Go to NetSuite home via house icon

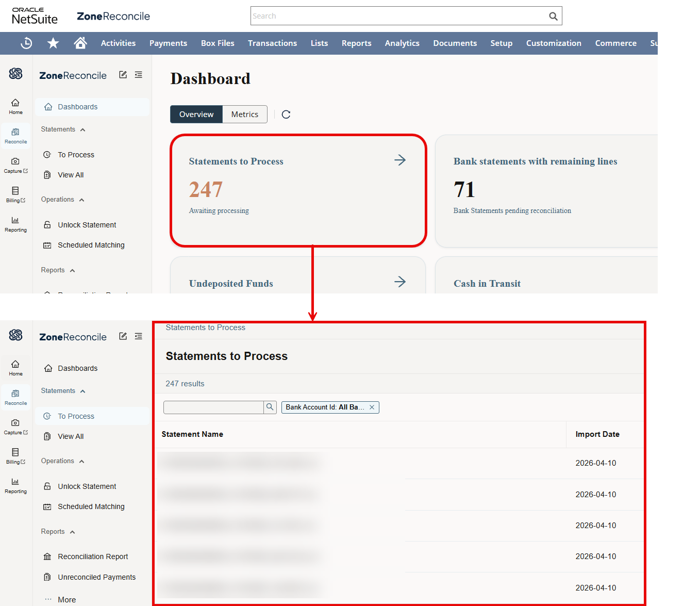pyautogui.click(x=80, y=43)
